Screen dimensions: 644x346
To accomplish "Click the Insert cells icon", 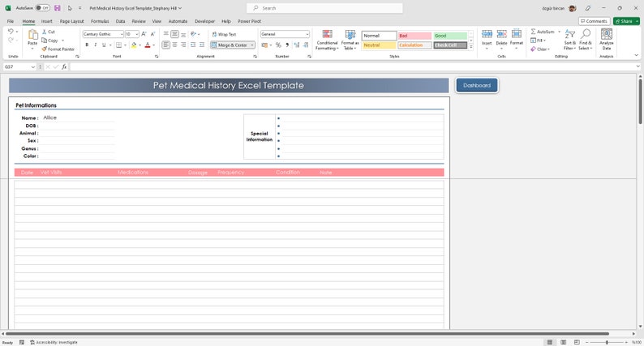I will (487, 34).
